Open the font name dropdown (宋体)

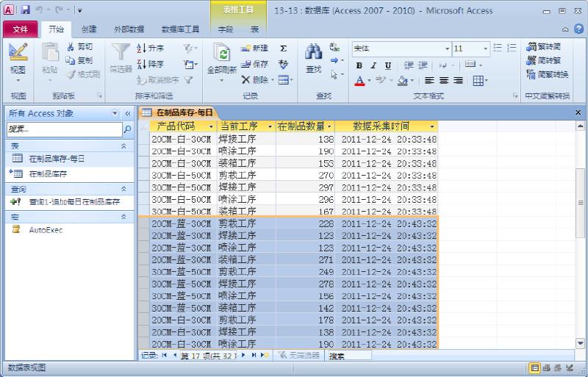coord(447,49)
